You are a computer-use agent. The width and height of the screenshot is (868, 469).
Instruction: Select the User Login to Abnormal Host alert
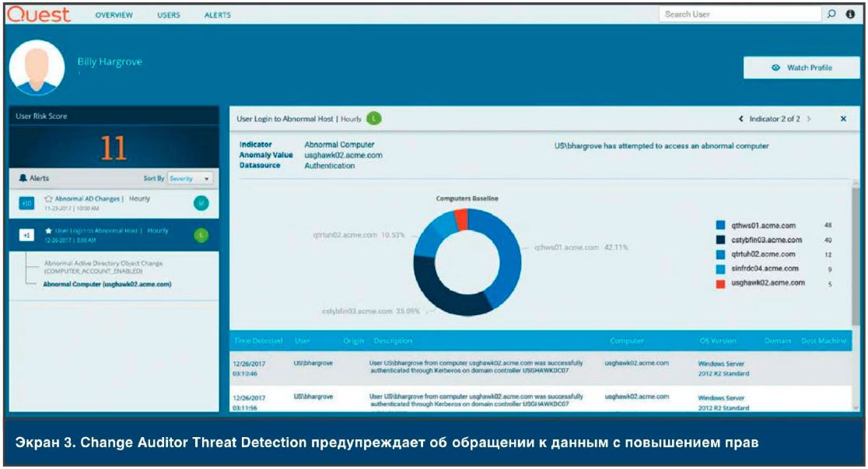tap(114, 236)
